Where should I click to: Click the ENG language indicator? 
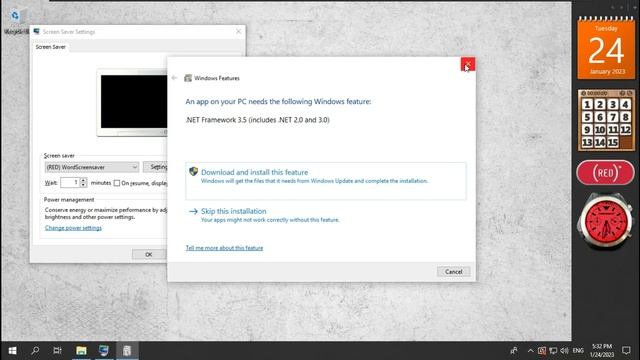578,351
